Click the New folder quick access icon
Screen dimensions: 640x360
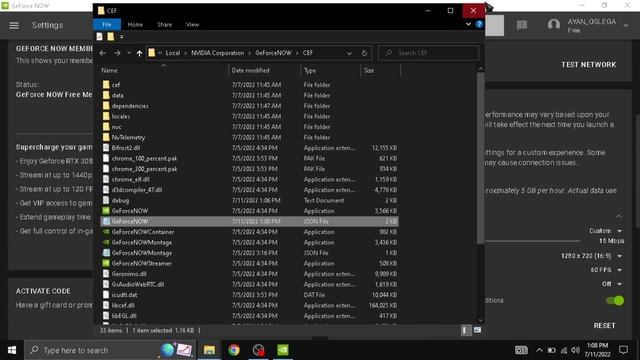pyautogui.click(x=111, y=37)
